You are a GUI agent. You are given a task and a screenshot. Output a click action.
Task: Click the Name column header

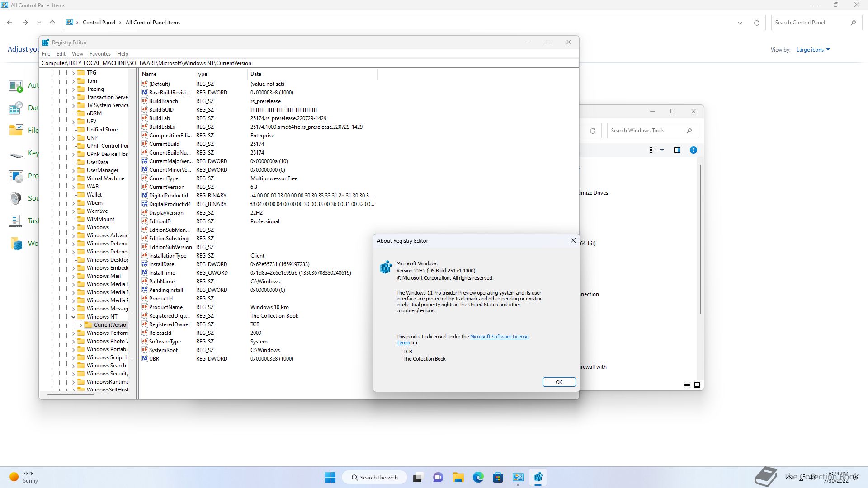(166, 74)
